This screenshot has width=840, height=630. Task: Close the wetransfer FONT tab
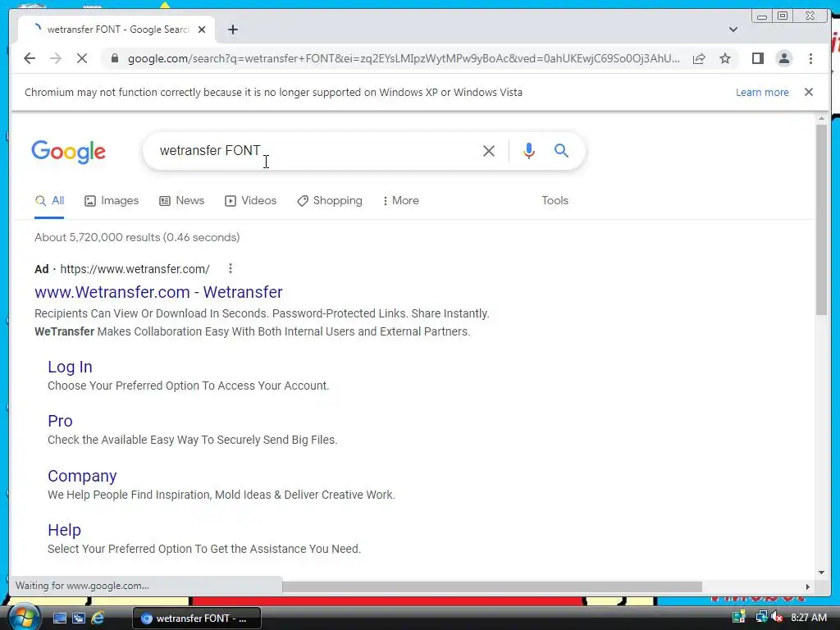(202, 30)
